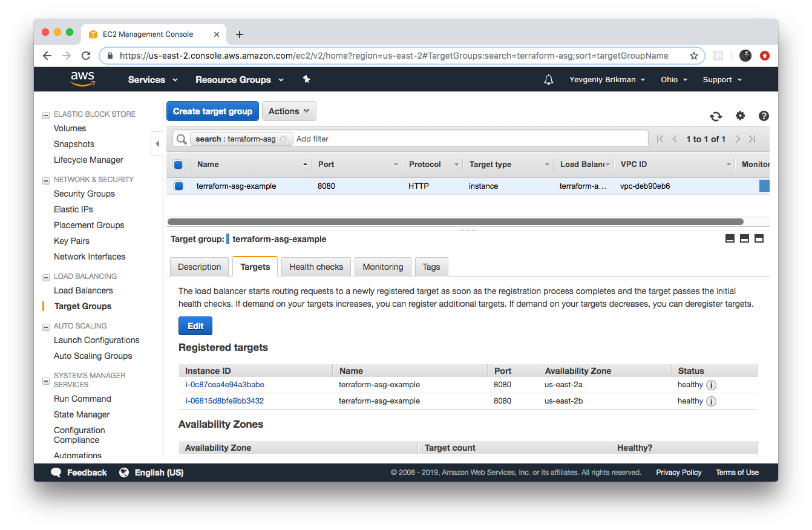Open the table settings gear icon
The image size is (812, 530).
(x=740, y=116)
